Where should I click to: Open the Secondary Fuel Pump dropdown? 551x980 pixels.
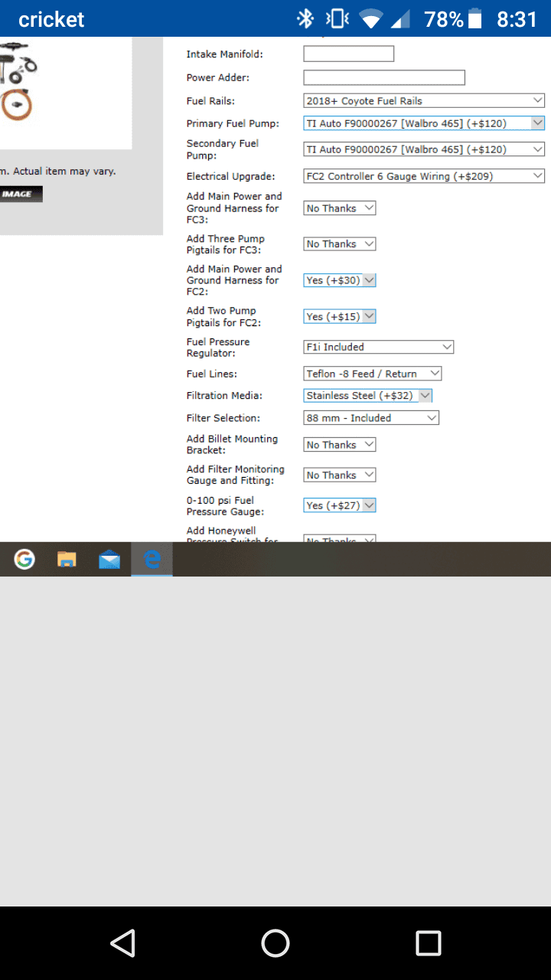pos(424,149)
